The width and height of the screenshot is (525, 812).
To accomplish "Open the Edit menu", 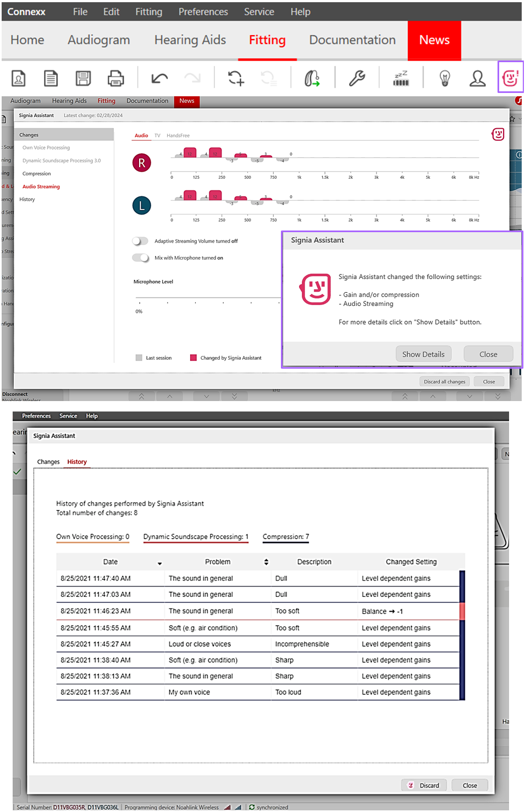I will [111, 12].
